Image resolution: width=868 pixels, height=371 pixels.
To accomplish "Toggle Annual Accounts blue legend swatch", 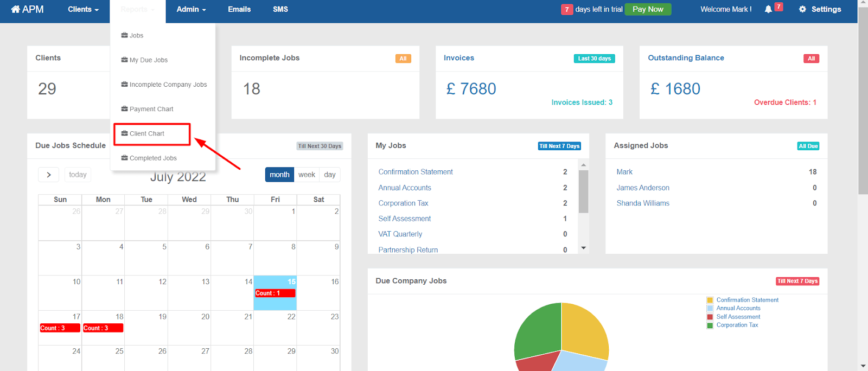I will point(710,308).
